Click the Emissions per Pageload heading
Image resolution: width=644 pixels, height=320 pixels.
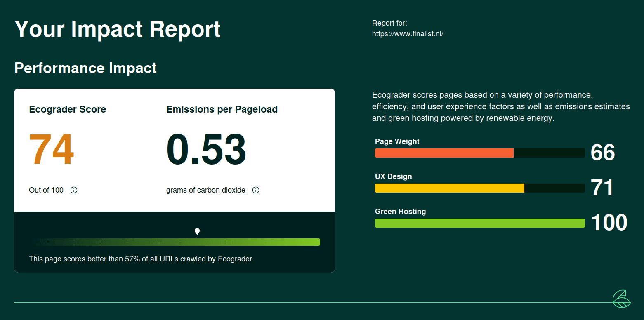(x=222, y=109)
